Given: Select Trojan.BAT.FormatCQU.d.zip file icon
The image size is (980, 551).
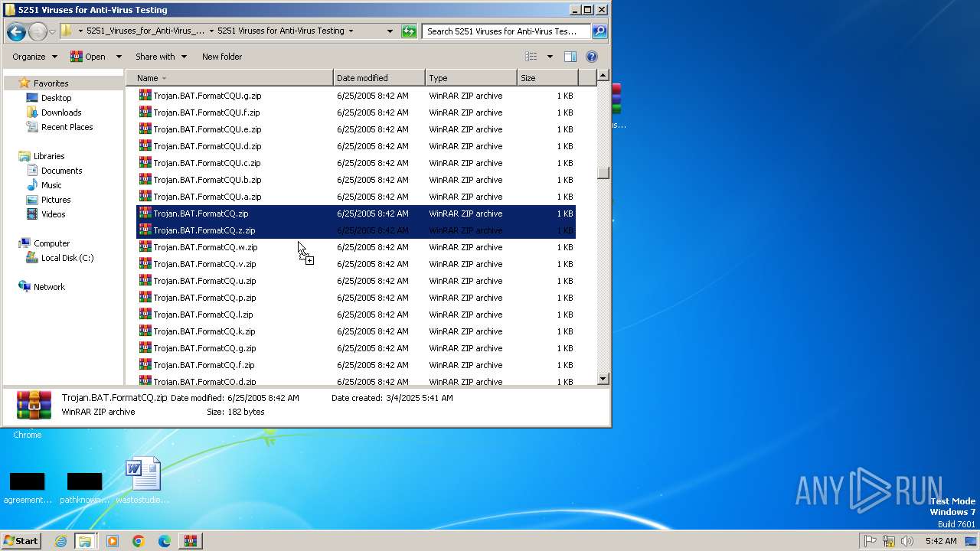Looking at the screenshot, I should point(145,146).
